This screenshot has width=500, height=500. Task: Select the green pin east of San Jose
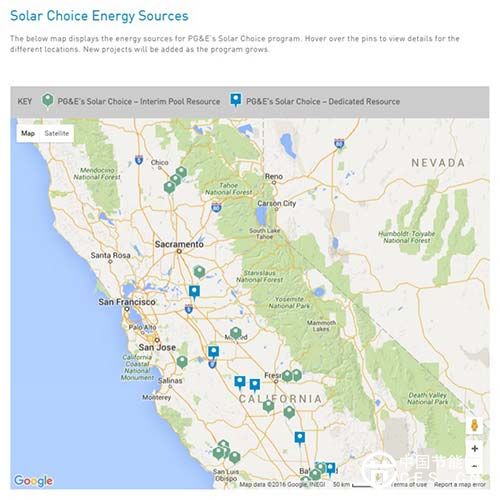(182, 362)
